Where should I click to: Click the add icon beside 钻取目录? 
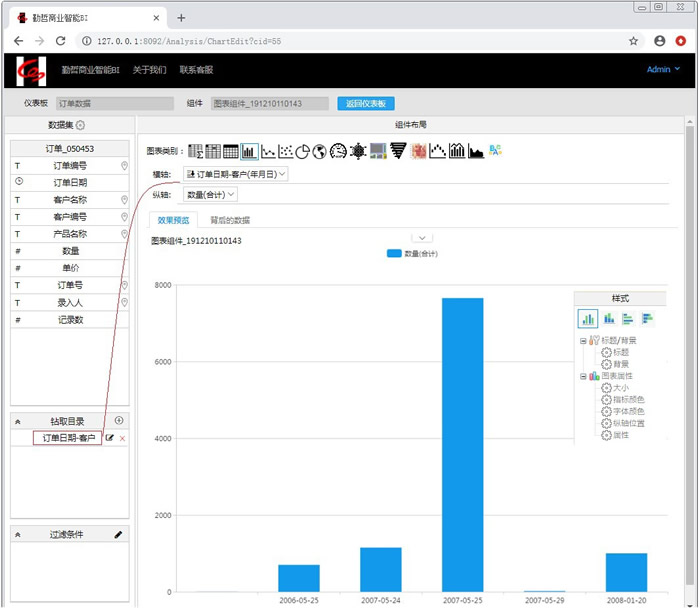(x=120, y=421)
